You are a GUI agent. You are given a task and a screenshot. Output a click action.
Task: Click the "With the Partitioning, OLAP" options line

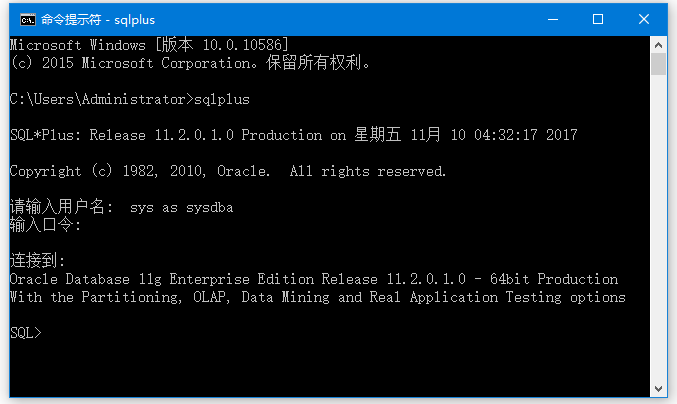(317, 297)
